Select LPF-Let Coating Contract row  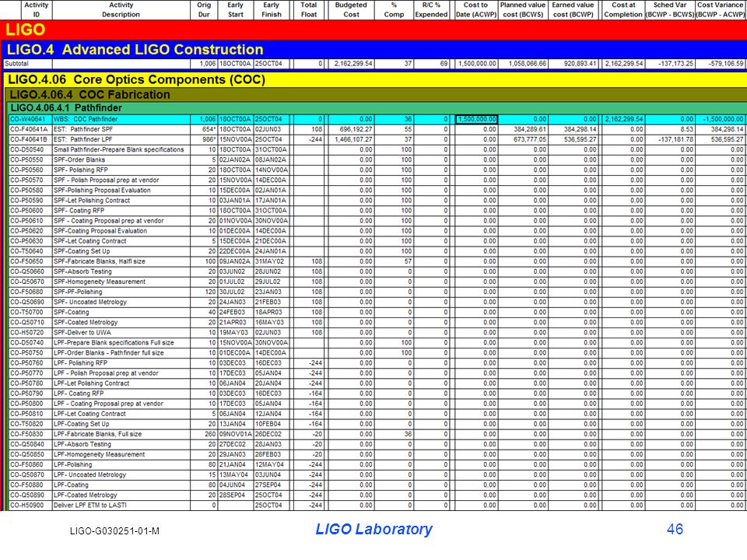tap(378, 414)
